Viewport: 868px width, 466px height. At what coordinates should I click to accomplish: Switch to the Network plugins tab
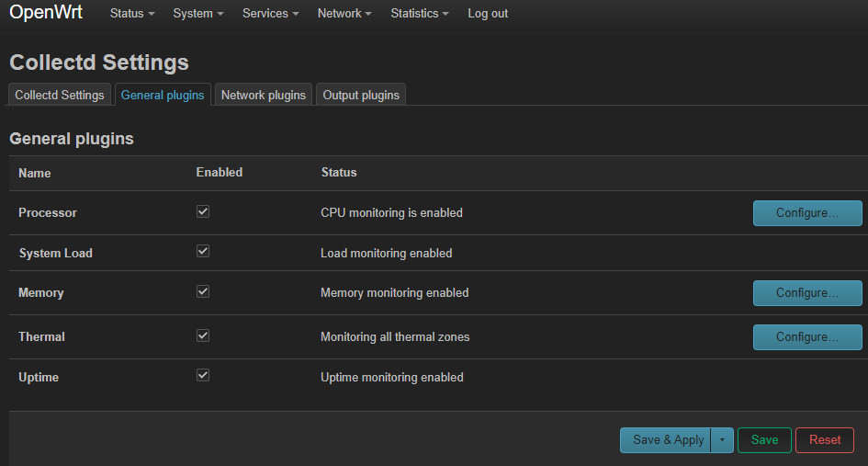pos(264,95)
